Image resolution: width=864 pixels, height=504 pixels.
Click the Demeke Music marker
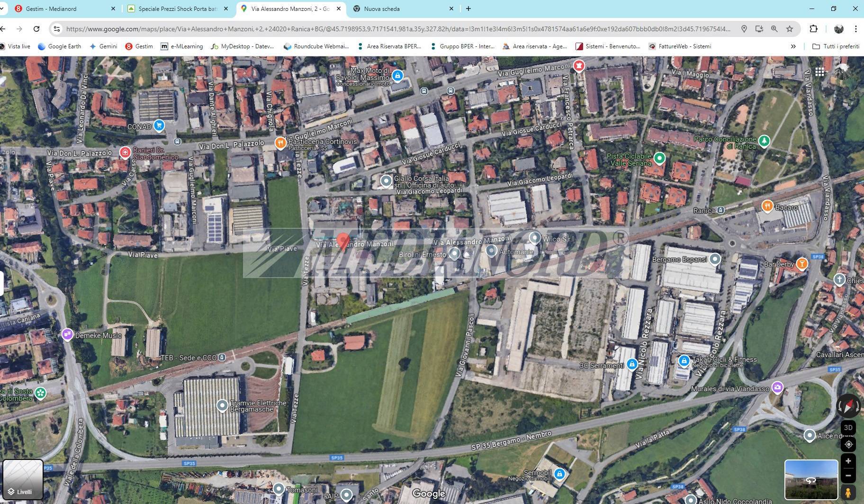coord(67,334)
